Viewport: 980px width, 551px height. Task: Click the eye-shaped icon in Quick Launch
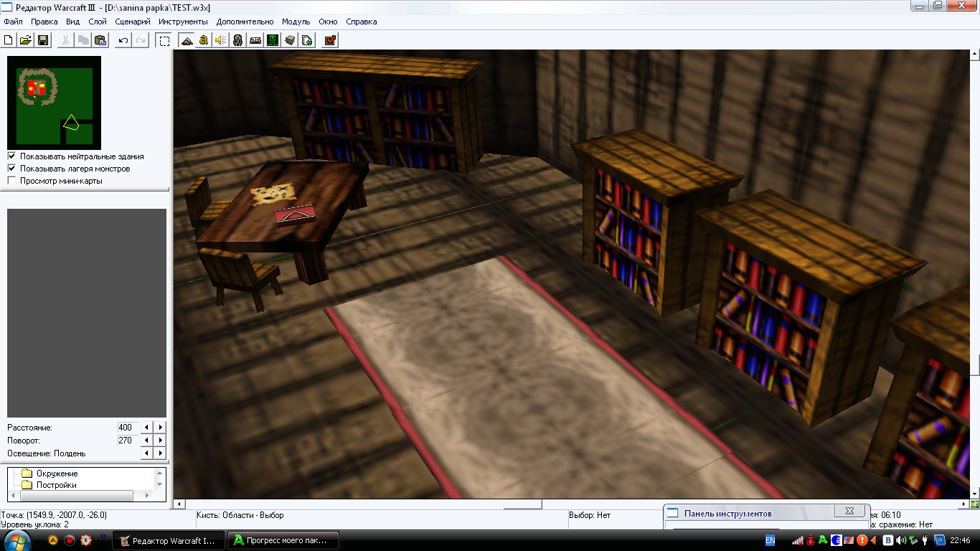tap(86, 540)
